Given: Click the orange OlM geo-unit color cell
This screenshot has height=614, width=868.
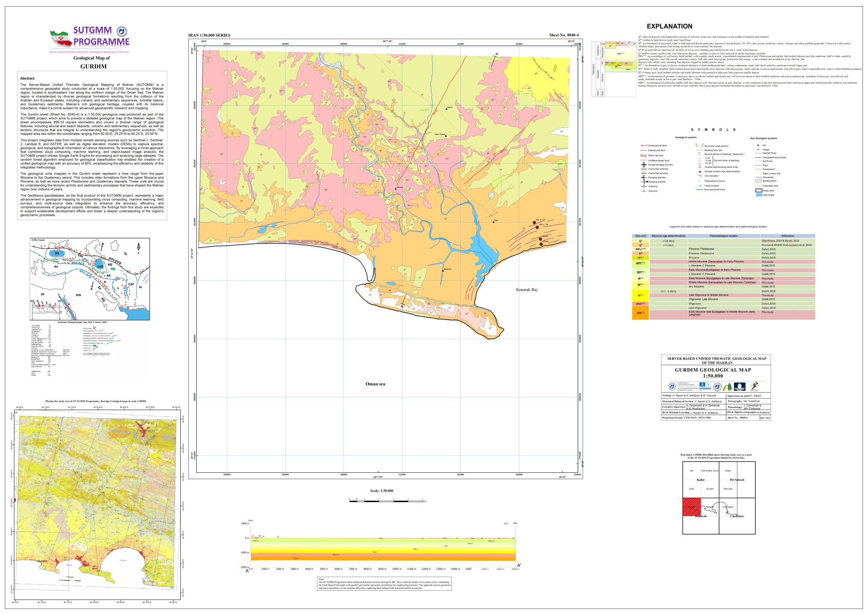Looking at the screenshot, I should click(640, 313).
